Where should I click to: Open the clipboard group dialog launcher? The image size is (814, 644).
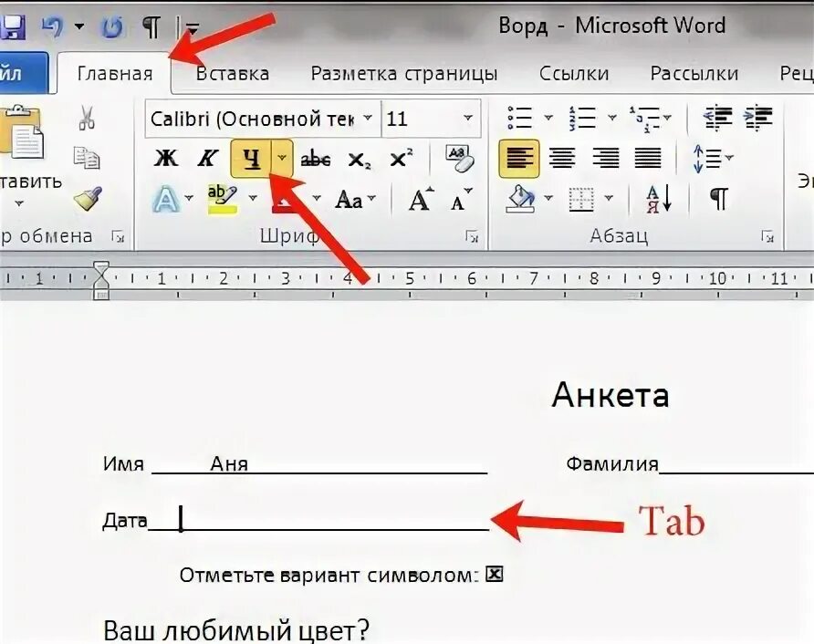click(x=118, y=237)
